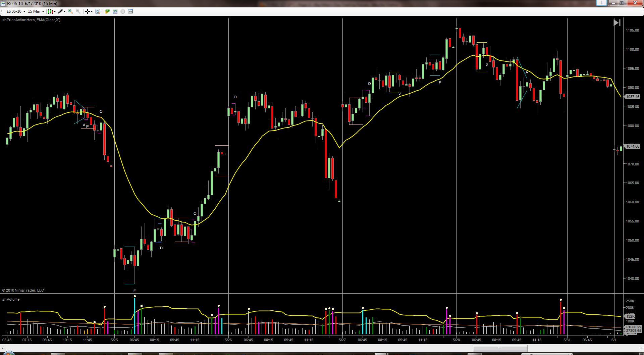This screenshot has height=355, width=644.
Task: Click the 5/28 date label on time axis
Action: pyautogui.click(x=457, y=340)
